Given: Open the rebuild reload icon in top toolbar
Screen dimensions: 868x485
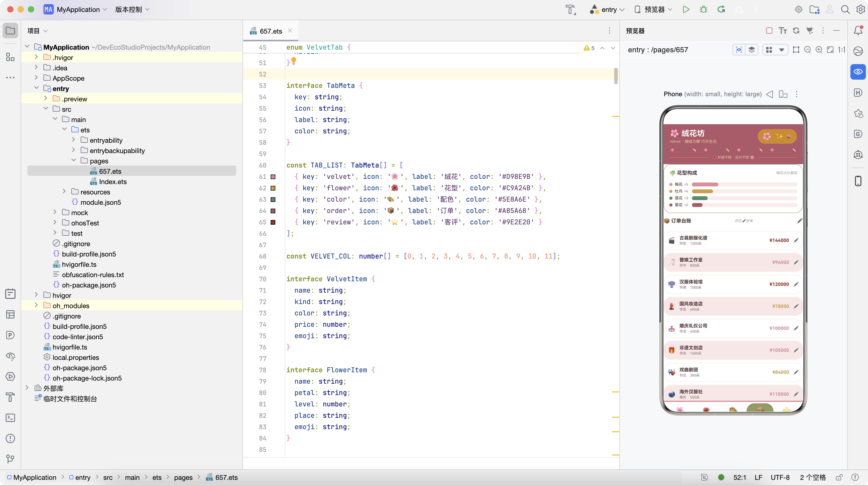Looking at the screenshot, I should tap(721, 10).
